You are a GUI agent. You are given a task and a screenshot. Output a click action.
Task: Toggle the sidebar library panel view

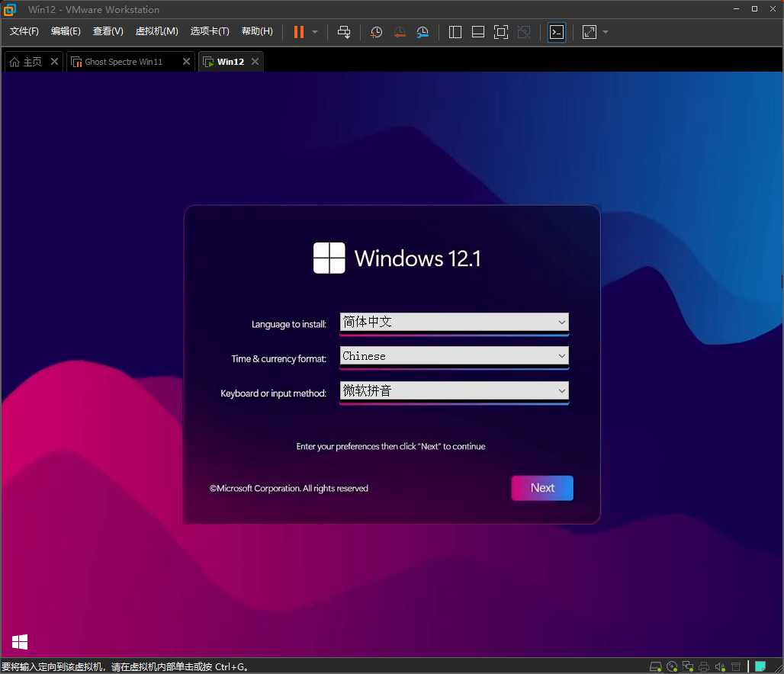pyautogui.click(x=455, y=32)
